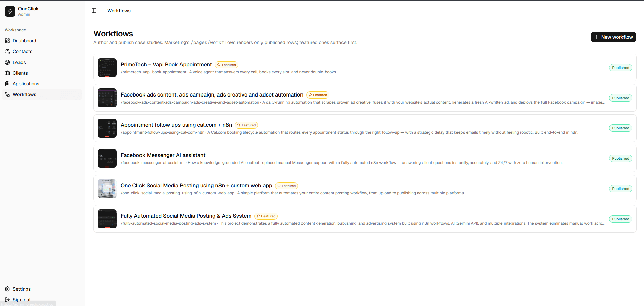Click Published status on Facebook ads content row
The width and height of the screenshot is (644, 306).
[620, 98]
